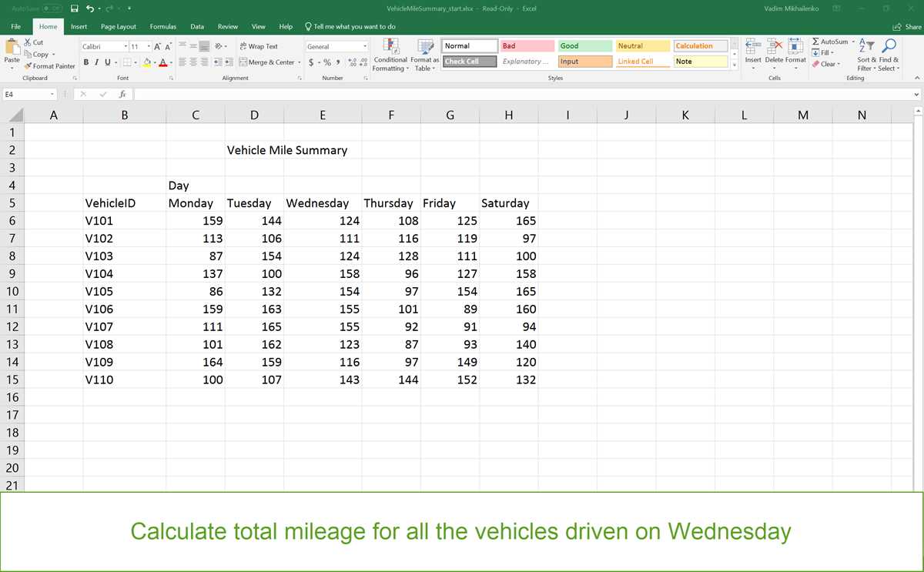Click Decrease Decimal icon
The image size is (924, 572).
pos(363,62)
